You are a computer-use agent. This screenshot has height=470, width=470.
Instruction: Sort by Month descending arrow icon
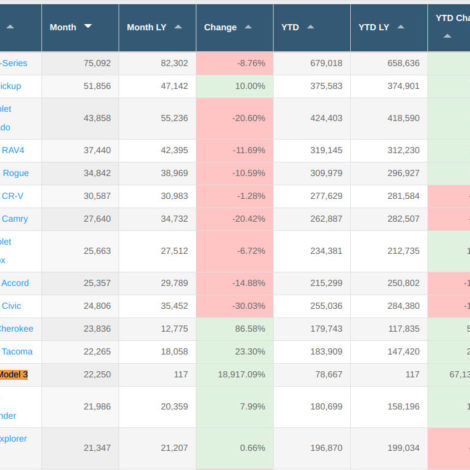click(88, 26)
